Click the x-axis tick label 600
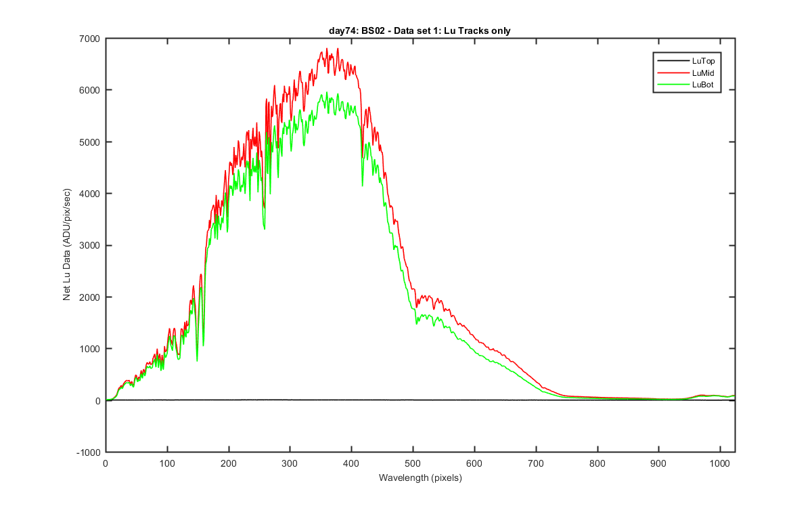This screenshot has height=508, width=812. [x=474, y=463]
